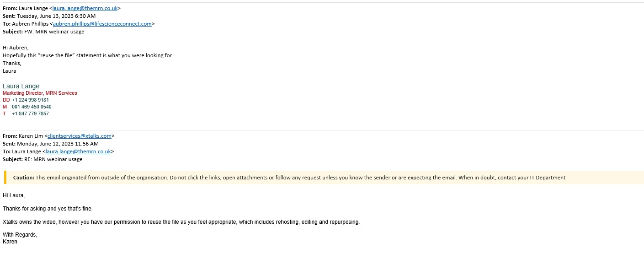Click the "reuse the file" statement sentence

click(x=88, y=55)
